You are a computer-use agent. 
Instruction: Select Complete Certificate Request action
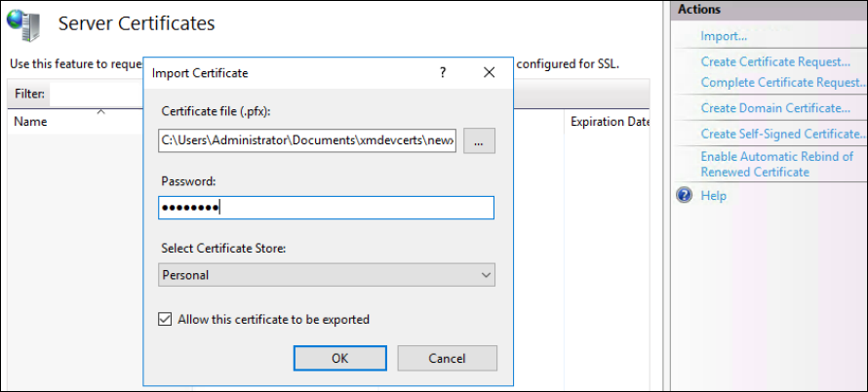coord(783,83)
